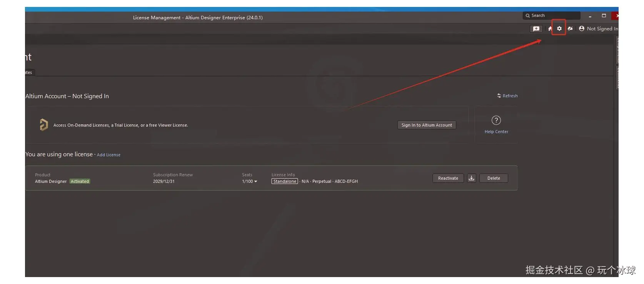
Task: Delete the Altium Designer license
Action: [x=494, y=178]
